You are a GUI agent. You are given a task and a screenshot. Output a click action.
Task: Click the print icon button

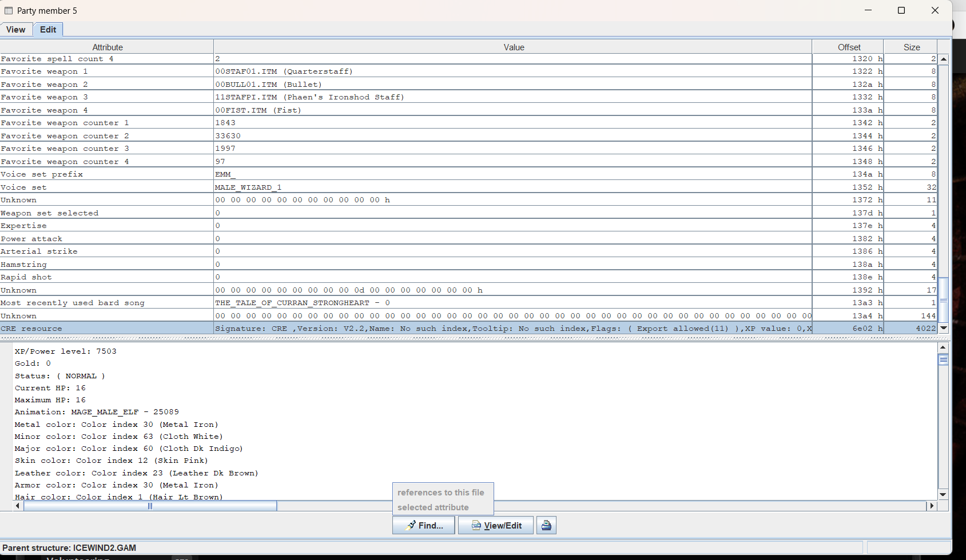tap(546, 525)
